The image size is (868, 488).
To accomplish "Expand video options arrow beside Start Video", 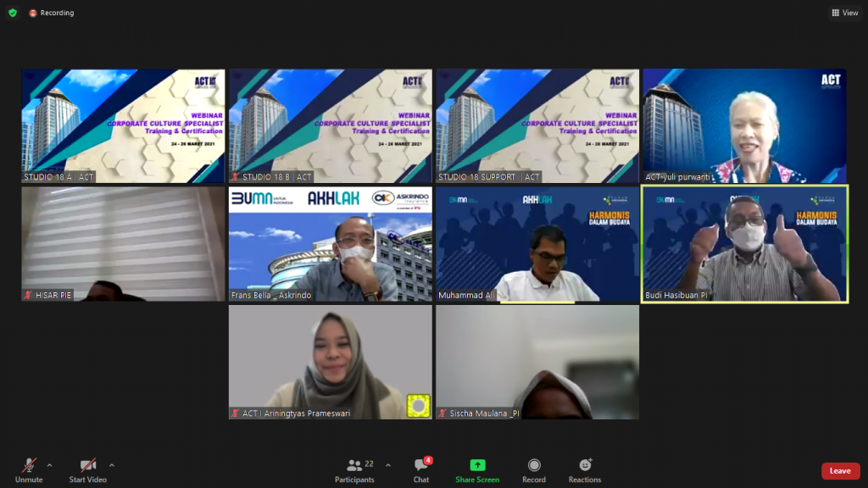I will [x=112, y=465].
